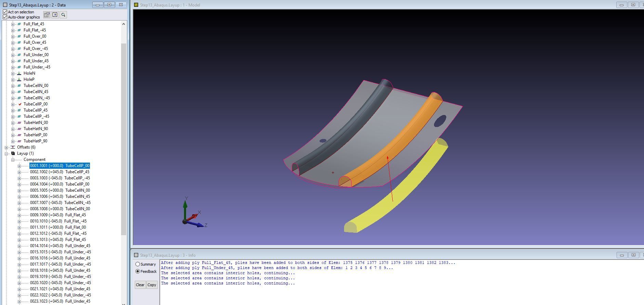Click the properties icon beside Auto-clear graphics
644x305 pixels.
point(47,15)
